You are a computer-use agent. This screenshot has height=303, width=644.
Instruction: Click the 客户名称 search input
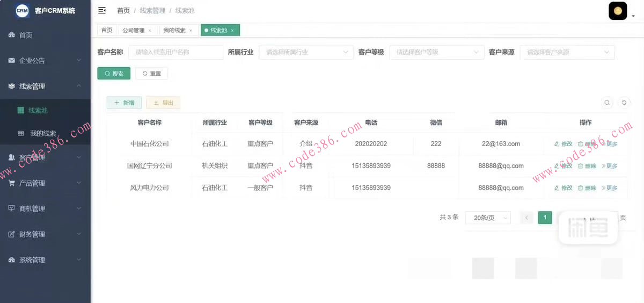(x=175, y=52)
